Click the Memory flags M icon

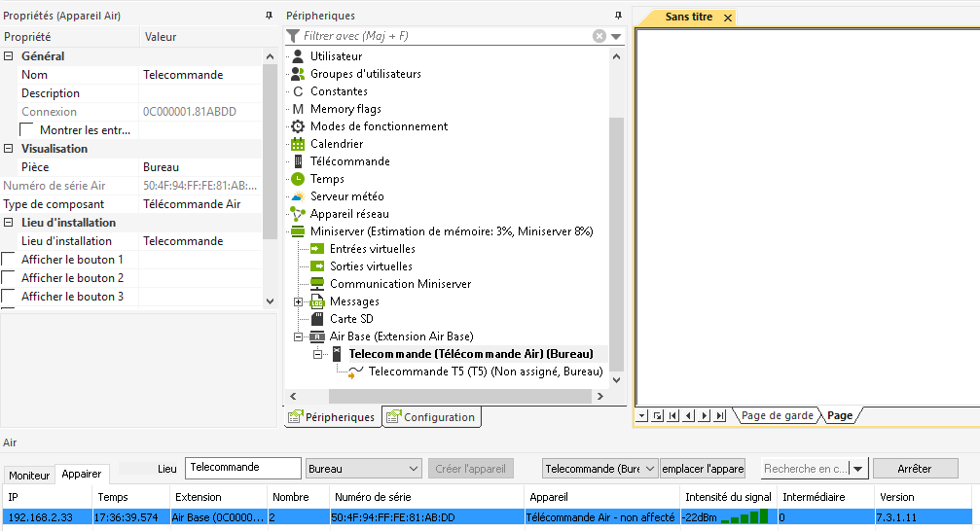[298, 109]
